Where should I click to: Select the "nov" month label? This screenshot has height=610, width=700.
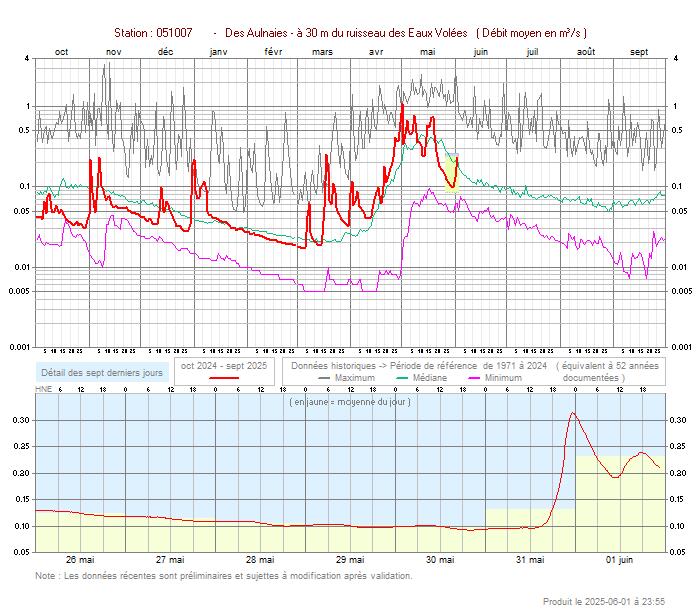pyautogui.click(x=114, y=52)
